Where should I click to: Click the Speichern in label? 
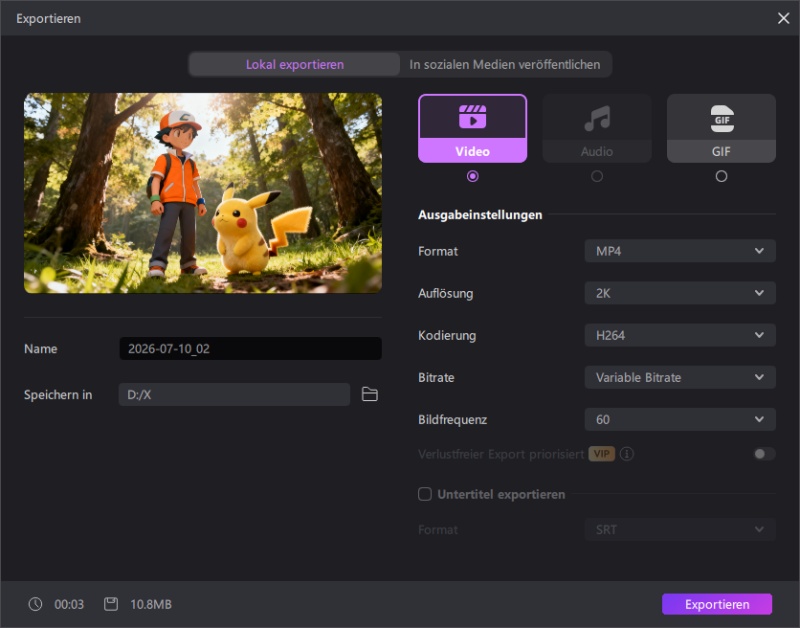[x=58, y=395]
